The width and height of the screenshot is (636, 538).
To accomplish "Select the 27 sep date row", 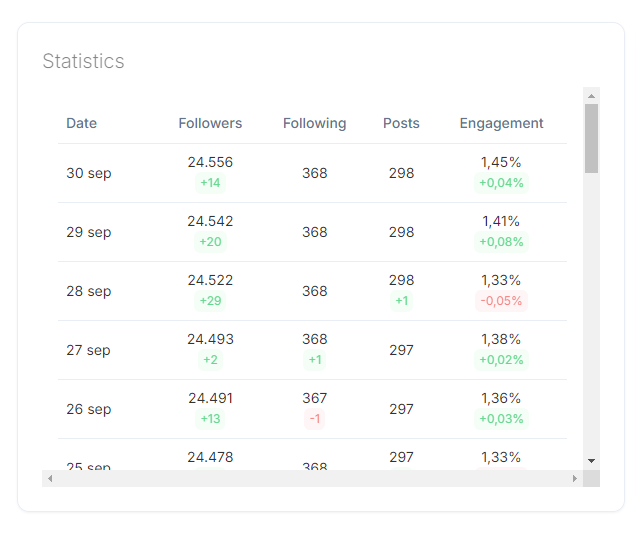I will coord(312,350).
